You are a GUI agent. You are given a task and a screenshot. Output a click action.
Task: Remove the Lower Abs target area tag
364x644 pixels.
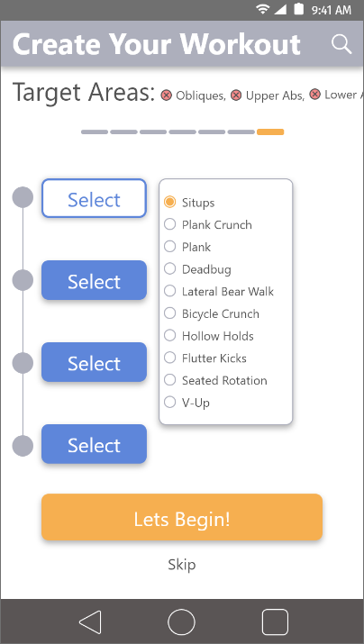314,95
